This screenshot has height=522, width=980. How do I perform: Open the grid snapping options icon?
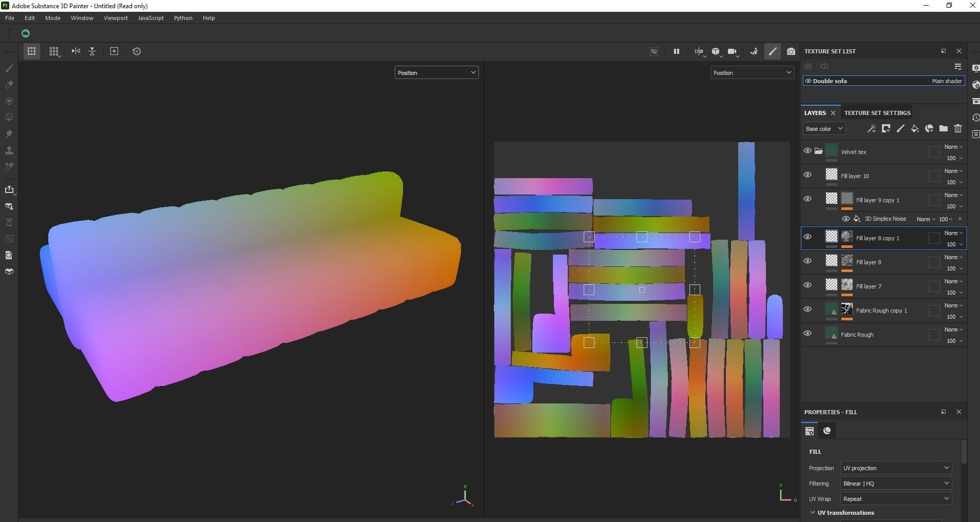pos(54,51)
